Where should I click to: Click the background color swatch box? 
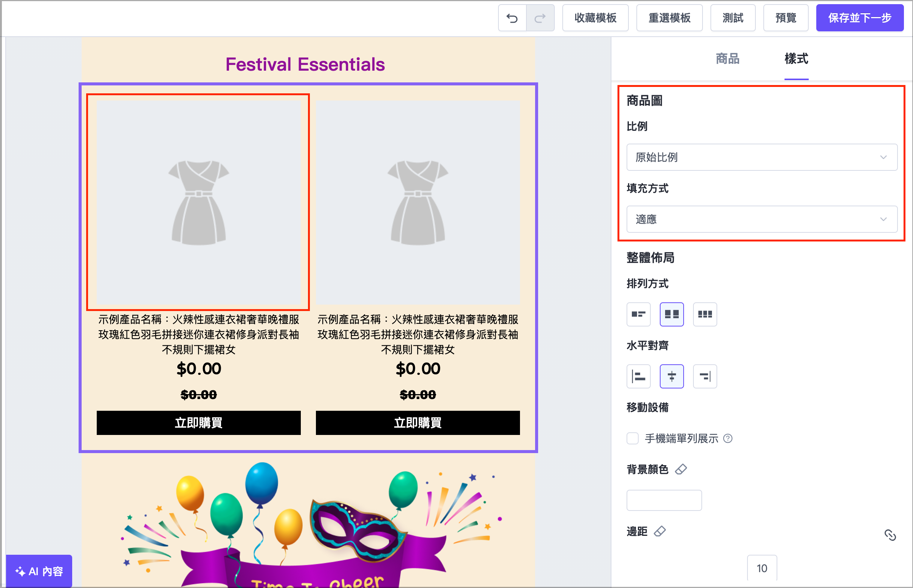coord(664,500)
